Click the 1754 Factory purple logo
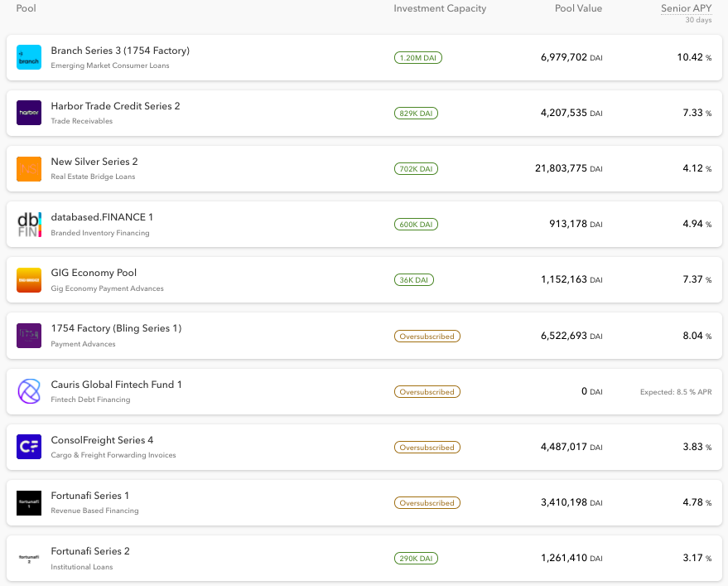Image resolution: width=728 pixels, height=586 pixels. coord(29,335)
